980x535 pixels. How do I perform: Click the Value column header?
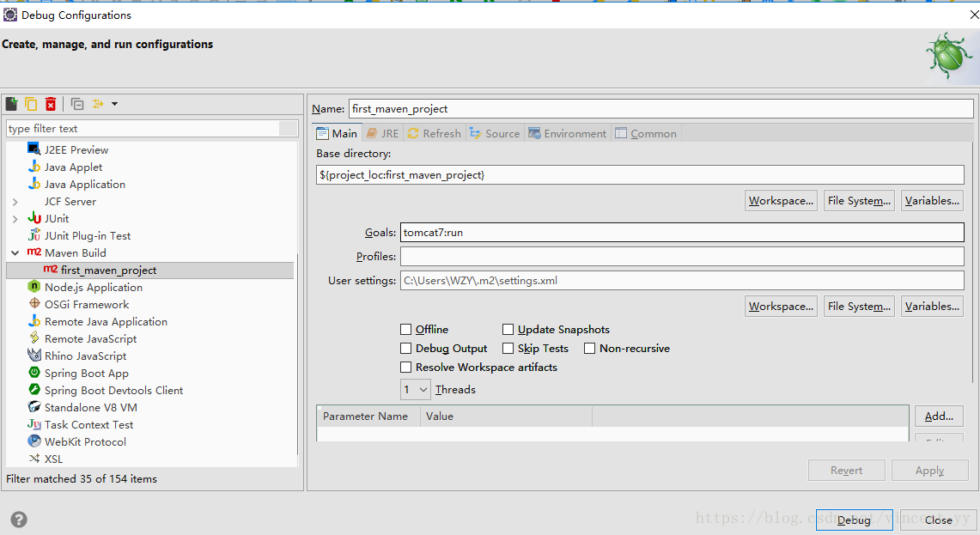point(506,416)
